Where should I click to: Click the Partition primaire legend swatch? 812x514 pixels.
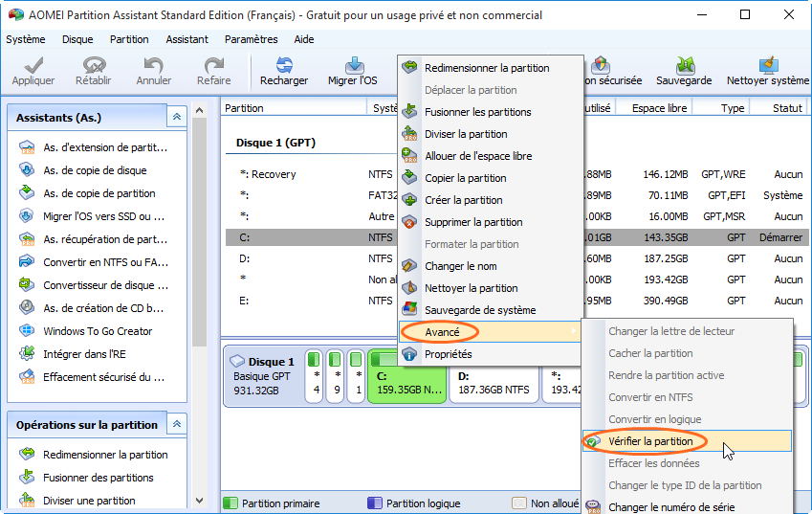(230, 503)
